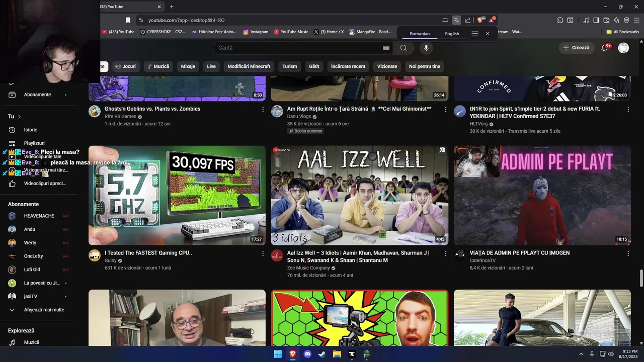644x362 pixels.
Task: Open 'YouTube Music' bookmark
Action: [291, 32]
